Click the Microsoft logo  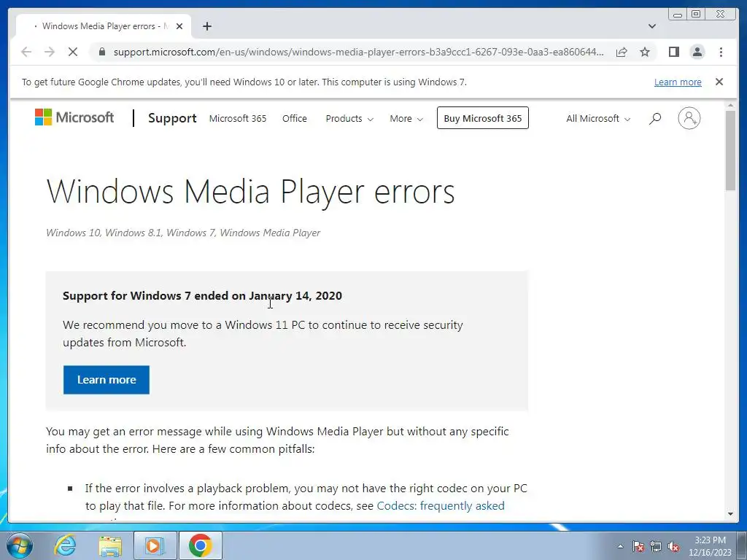[74, 117]
